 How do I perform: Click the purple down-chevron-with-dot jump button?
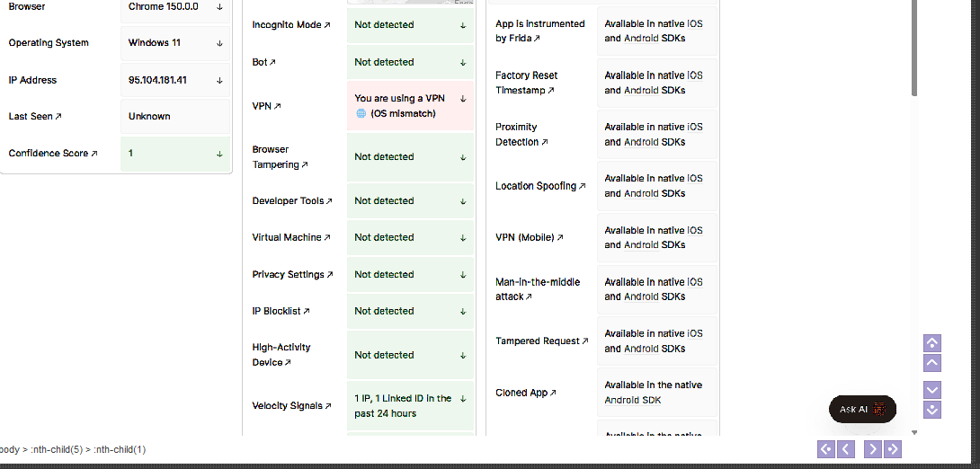931,411
